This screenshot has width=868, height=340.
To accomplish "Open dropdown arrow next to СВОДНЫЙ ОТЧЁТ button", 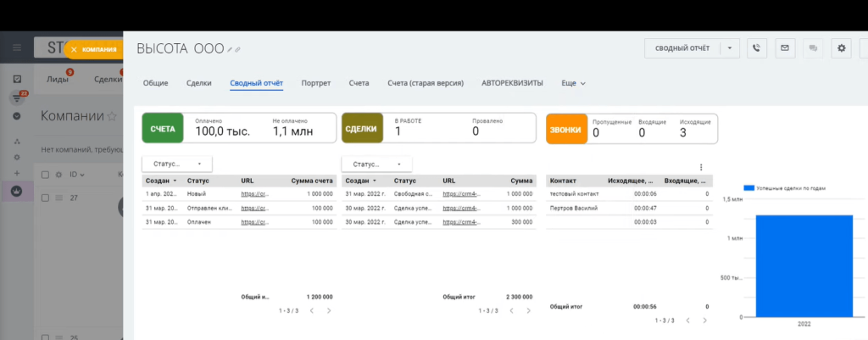I will pos(730,48).
